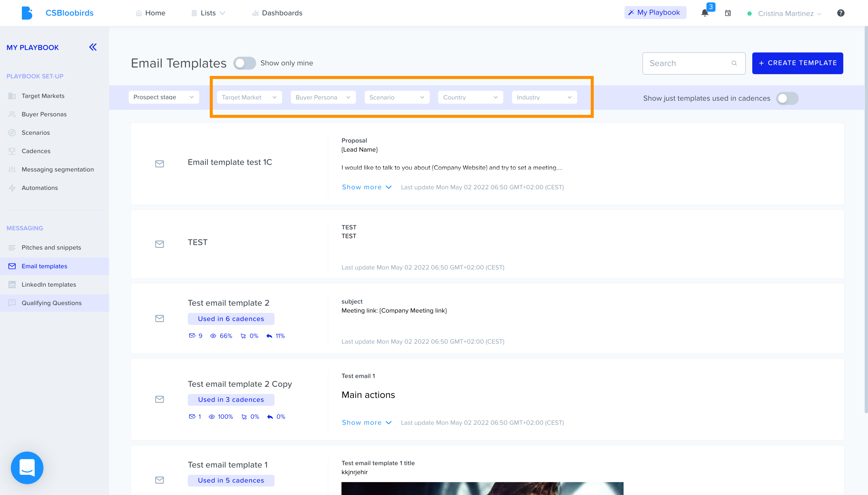Expand Show more on Email template test 1C
Screen dimensions: 868x495
[x=367, y=187]
